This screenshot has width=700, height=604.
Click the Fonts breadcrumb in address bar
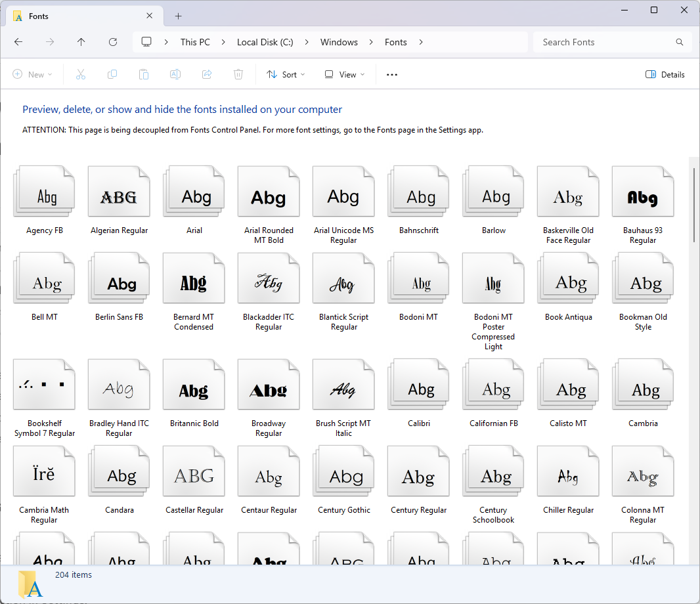coord(395,42)
